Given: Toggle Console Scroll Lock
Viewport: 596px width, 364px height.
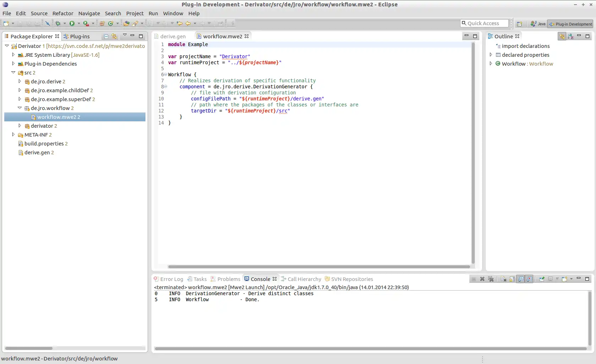Looking at the screenshot, I should point(512,279).
